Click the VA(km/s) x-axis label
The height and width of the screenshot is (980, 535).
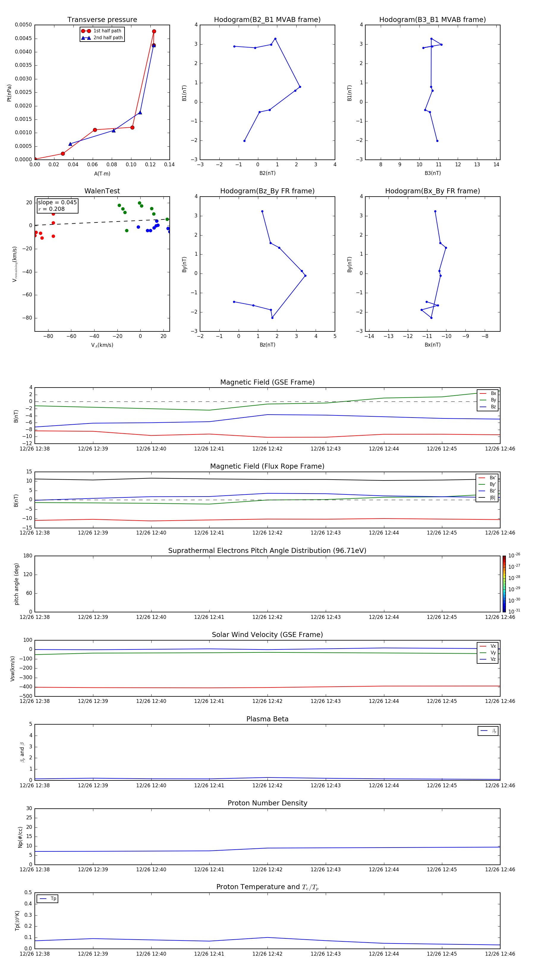tap(102, 345)
